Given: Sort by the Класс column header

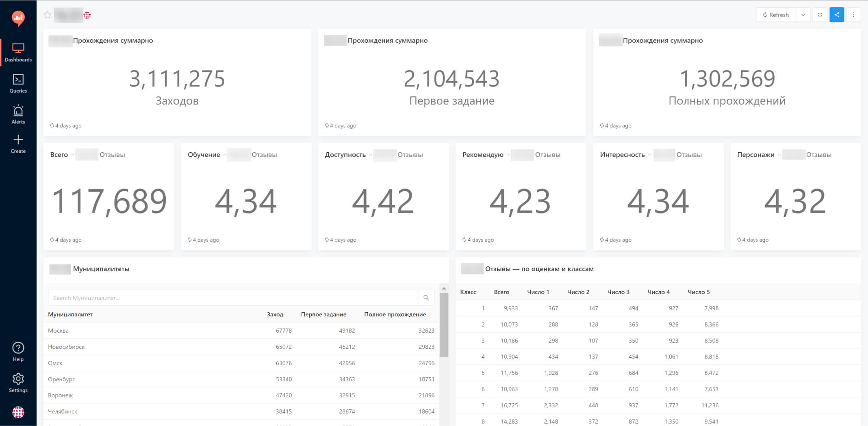Looking at the screenshot, I should (468, 292).
